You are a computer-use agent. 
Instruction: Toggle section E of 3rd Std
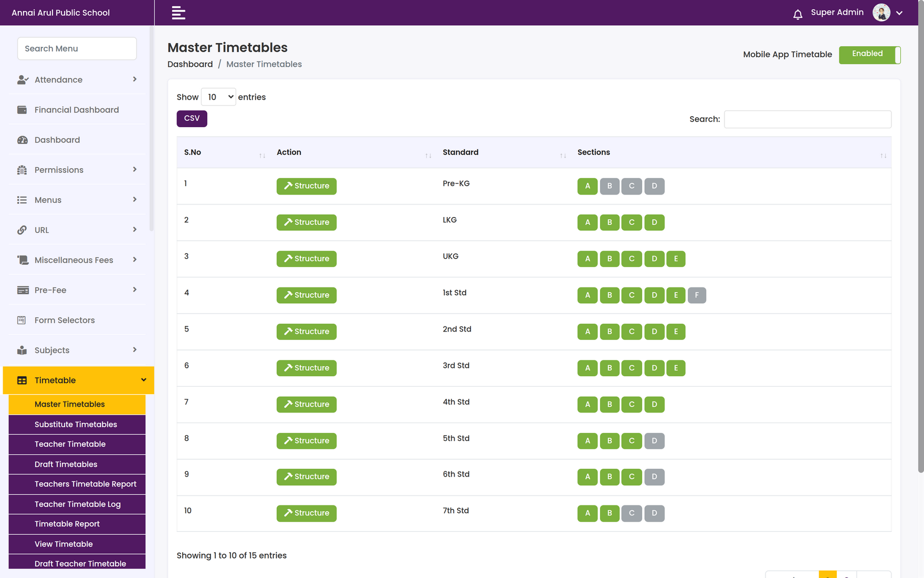coord(676,368)
